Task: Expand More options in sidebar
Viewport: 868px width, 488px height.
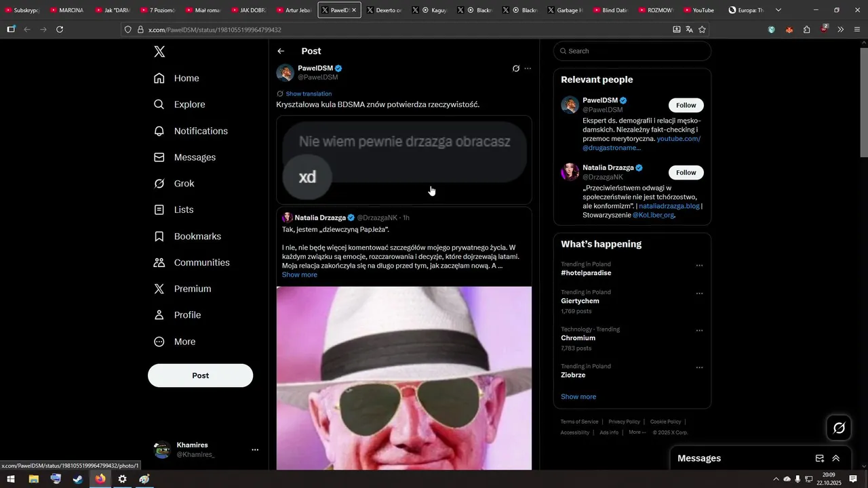Action: tap(174, 342)
